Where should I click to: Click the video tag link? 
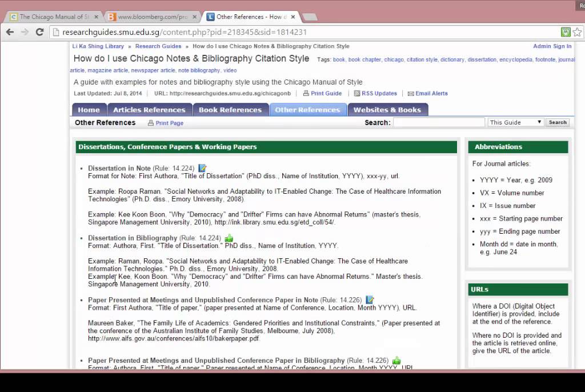pos(230,70)
